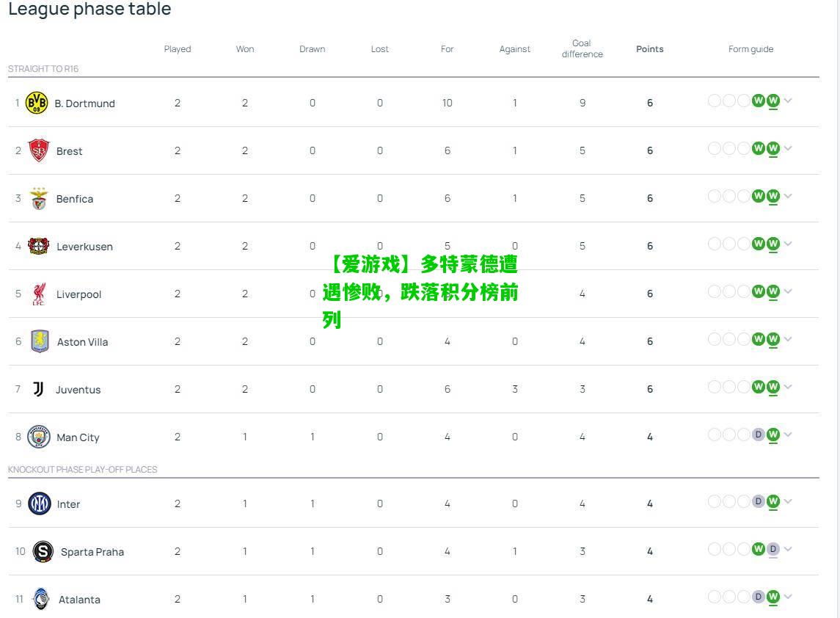Click the Man City club crest
The height and width of the screenshot is (618, 840).
pos(39,437)
